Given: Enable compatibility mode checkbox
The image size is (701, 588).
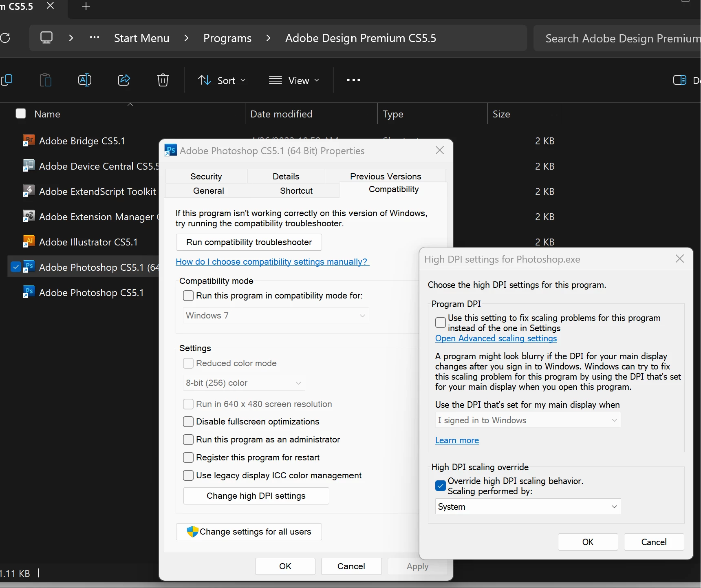Looking at the screenshot, I should 188,296.
